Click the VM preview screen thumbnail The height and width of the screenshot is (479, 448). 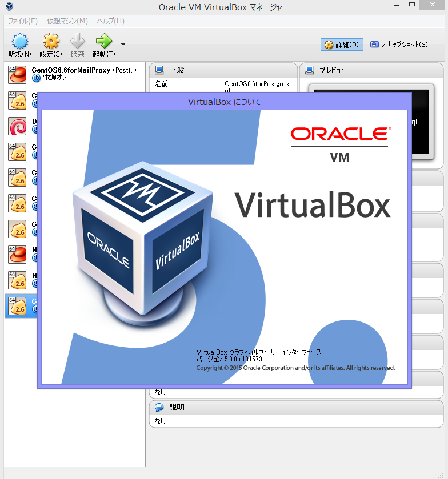[422, 122]
